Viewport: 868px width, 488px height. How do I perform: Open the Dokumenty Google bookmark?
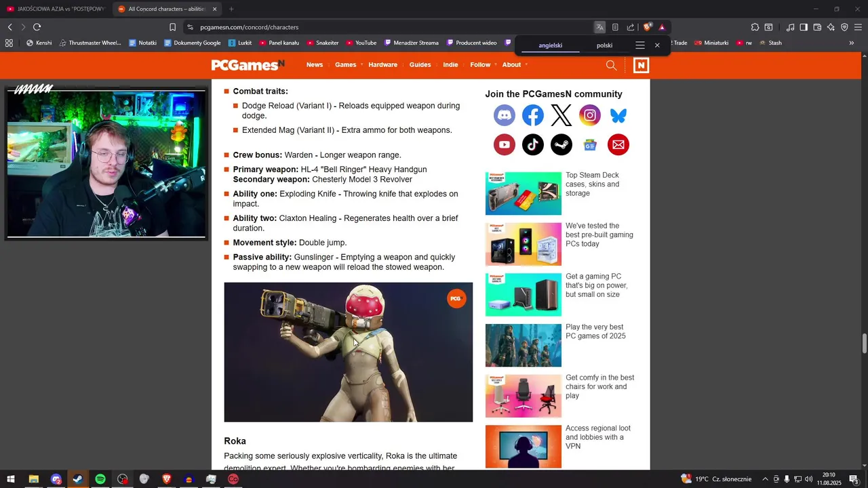click(193, 43)
